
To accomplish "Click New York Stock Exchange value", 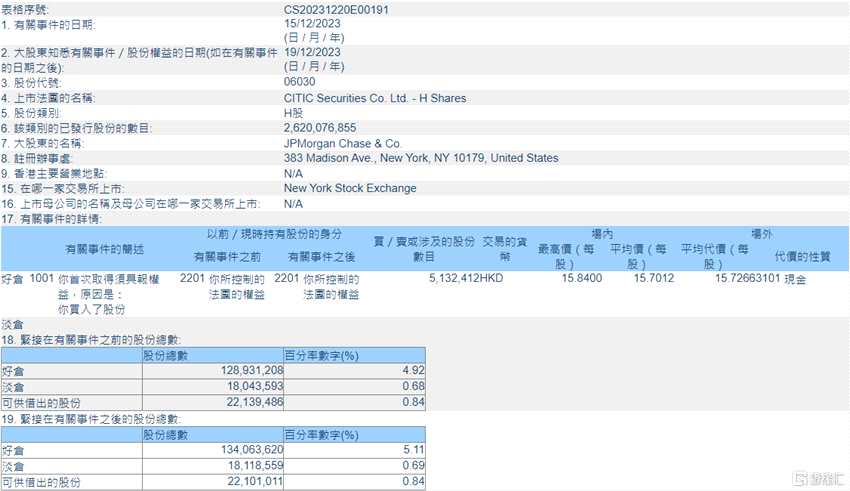I will pos(350,188).
